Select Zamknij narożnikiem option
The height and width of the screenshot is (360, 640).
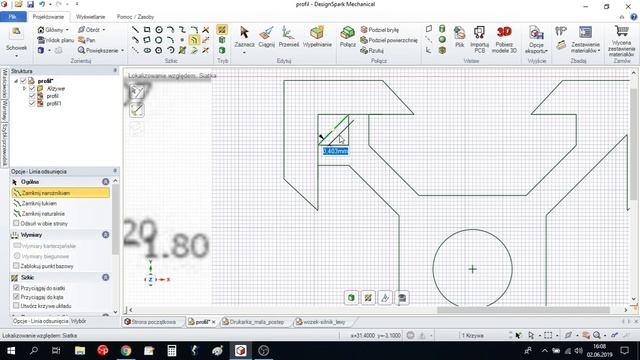pyautogui.click(x=60, y=193)
